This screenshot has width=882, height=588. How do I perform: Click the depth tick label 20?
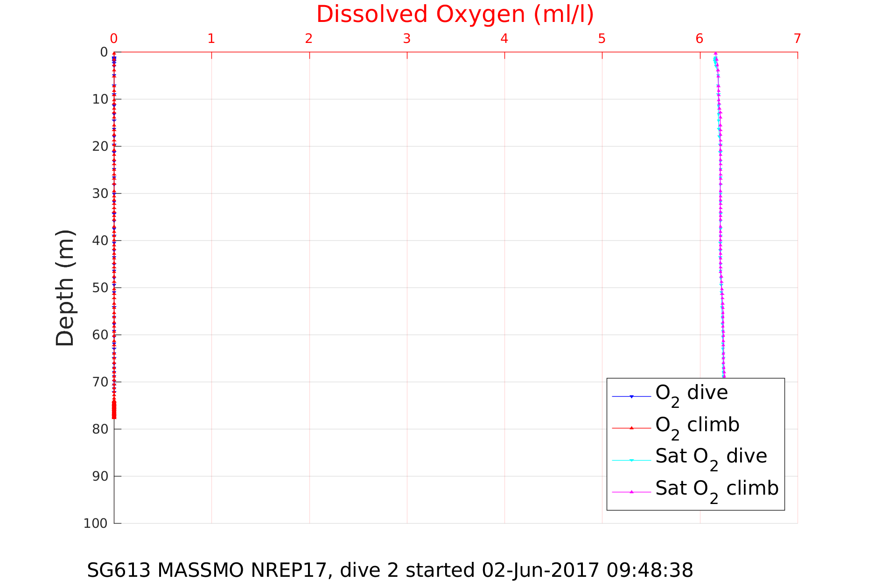[x=100, y=146]
